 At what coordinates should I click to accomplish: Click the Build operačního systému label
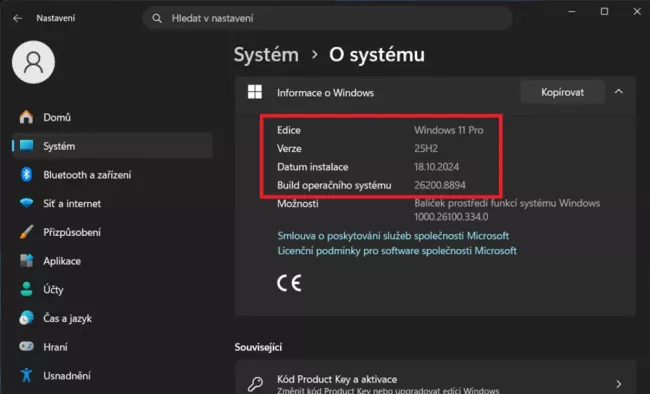(x=334, y=185)
